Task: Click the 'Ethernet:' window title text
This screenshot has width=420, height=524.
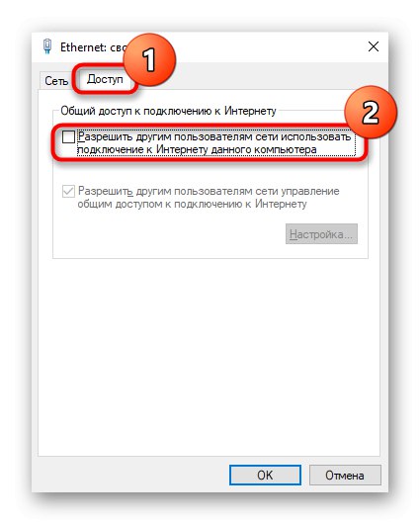Action: point(84,47)
